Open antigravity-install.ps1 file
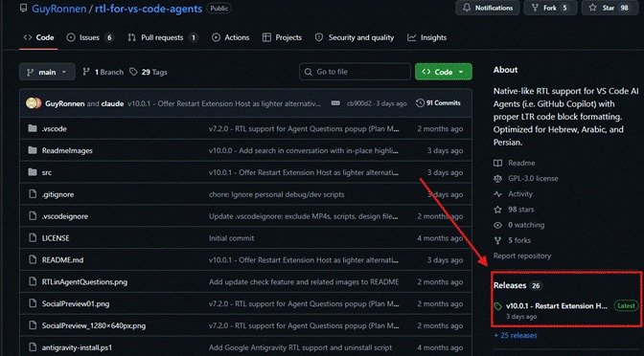Image resolution: width=644 pixels, height=356 pixels. coord(78,347)
